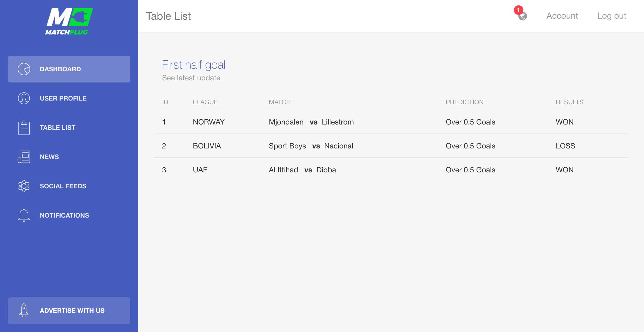Click the Notifications bell icon

coord(24,215)
